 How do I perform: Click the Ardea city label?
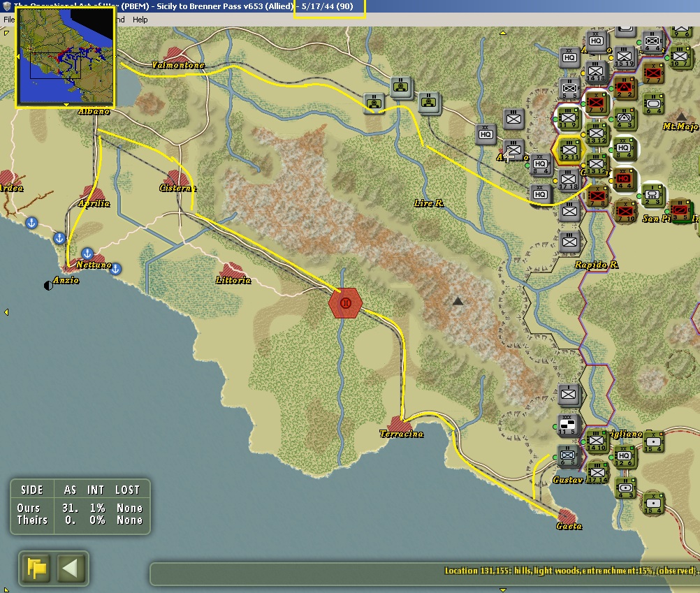[x=12, y=188]
